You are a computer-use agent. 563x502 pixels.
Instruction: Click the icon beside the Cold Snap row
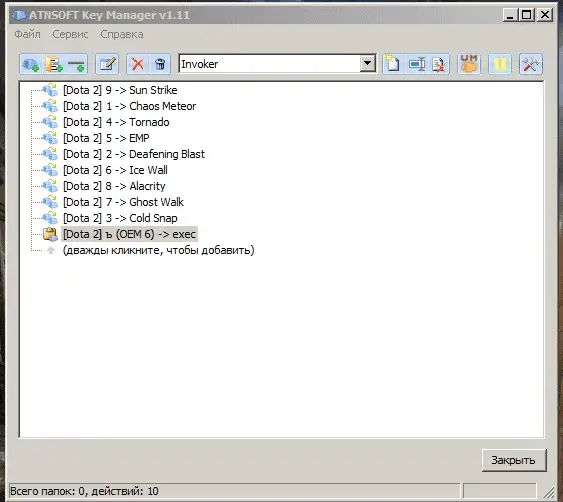tap(50, 218)
